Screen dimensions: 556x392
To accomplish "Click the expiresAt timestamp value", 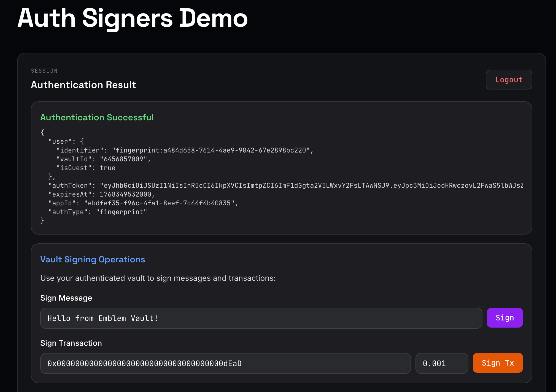I will coord(125,194).
